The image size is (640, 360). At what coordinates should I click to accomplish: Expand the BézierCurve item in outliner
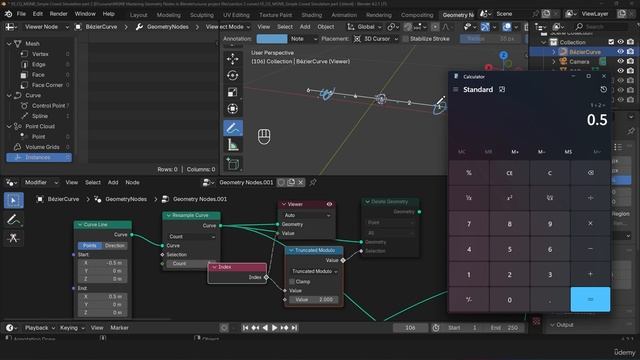tap(553, 52)
